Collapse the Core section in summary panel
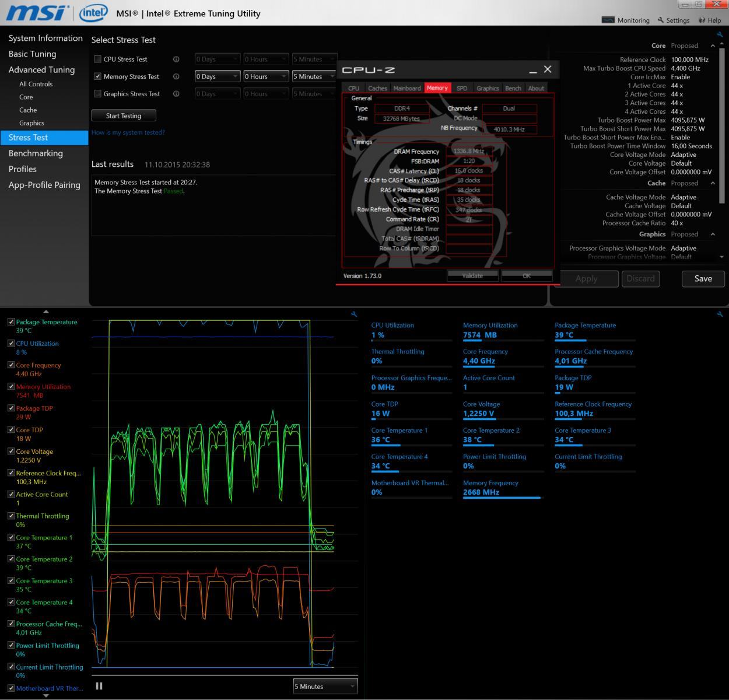Image resolution: width=729 pixels, height=700 pixels. coord(713,45)
